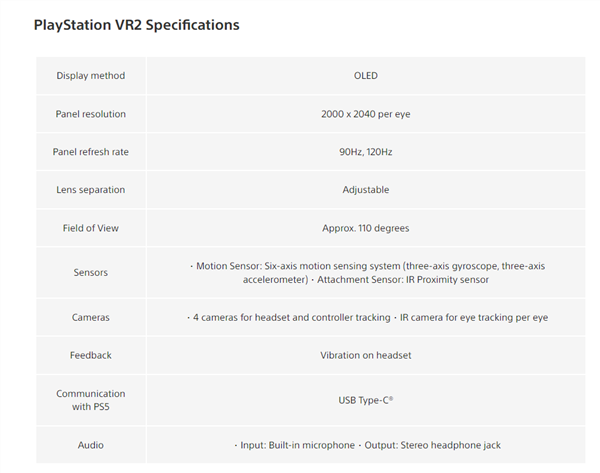Select the Feedback row label
The width and height of the screenshot is (600, 473).
[90, 355]
